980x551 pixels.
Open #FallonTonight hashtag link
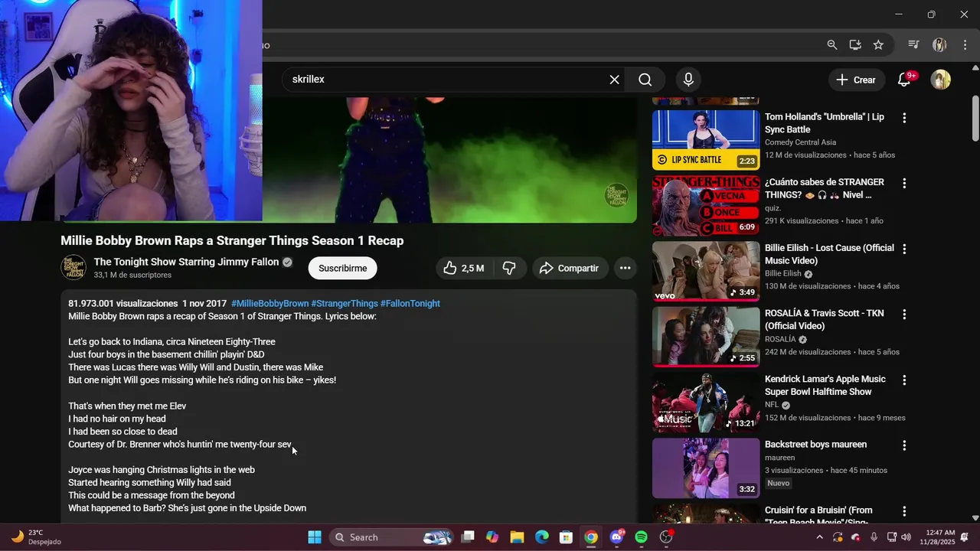(410, 304)
